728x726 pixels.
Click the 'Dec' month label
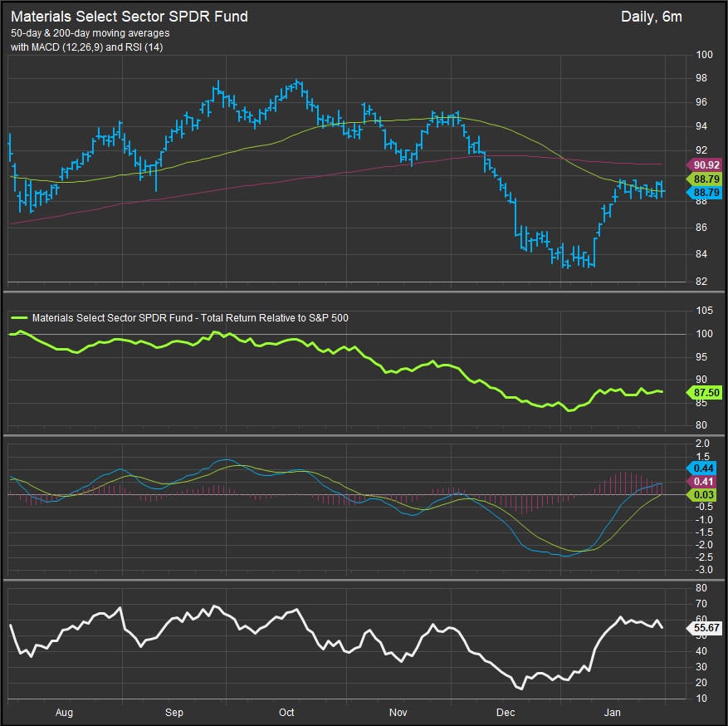(x=506, y=713)
